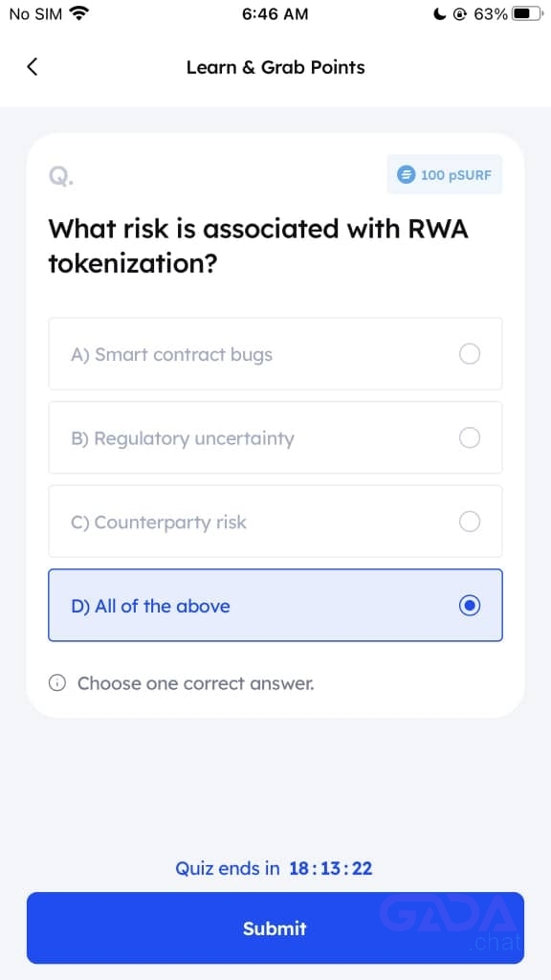Viewport: 551px width, 980px height.
Task: Tap the info icon beside Choose one
Action: pyautogui.click(x=56, y=683)
